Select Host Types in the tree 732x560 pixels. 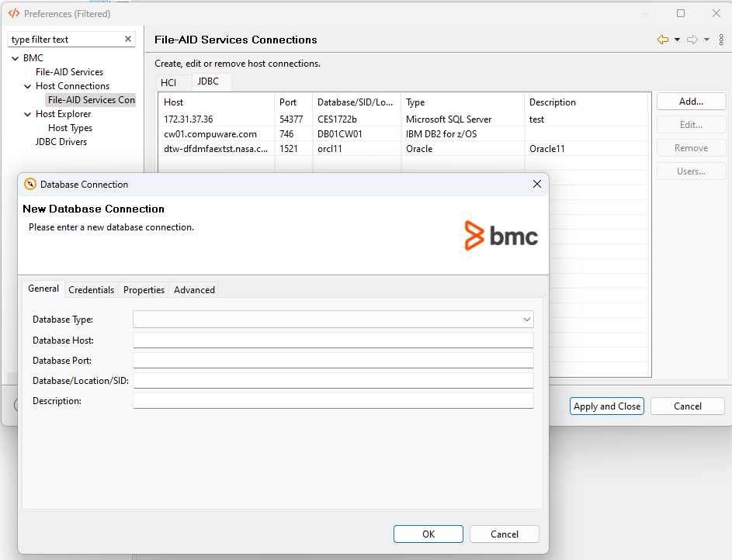(70, 128)
